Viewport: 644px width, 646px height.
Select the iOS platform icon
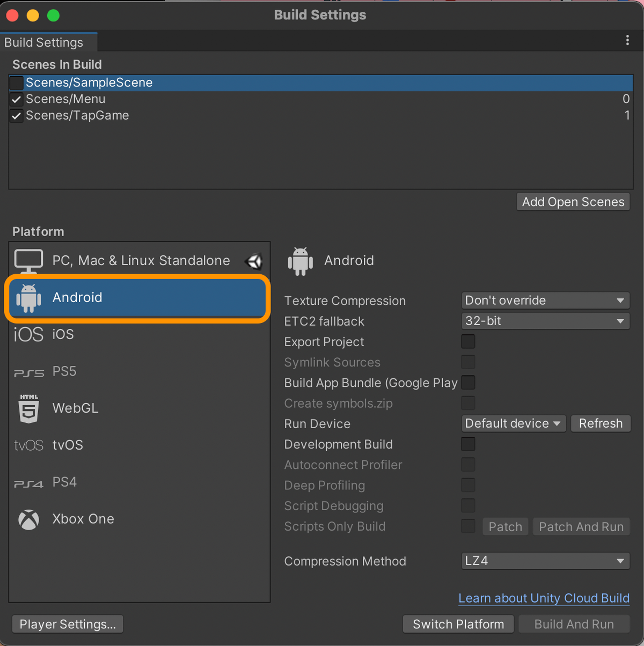coord(28,334)
